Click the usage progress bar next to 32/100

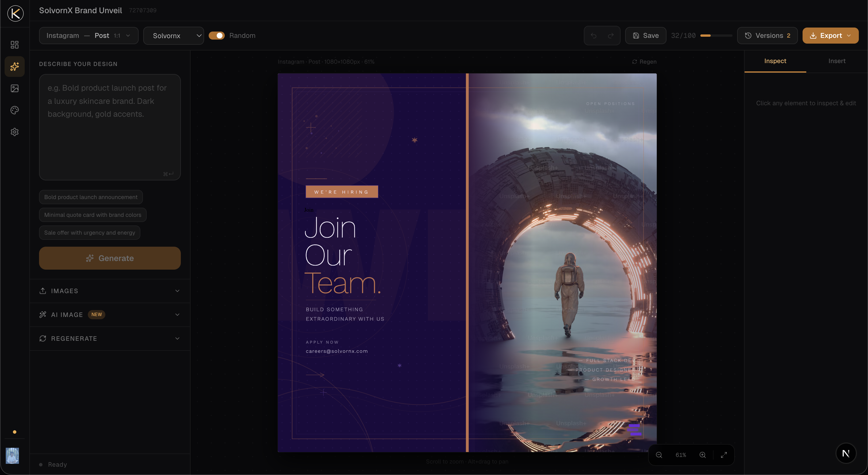716,36
